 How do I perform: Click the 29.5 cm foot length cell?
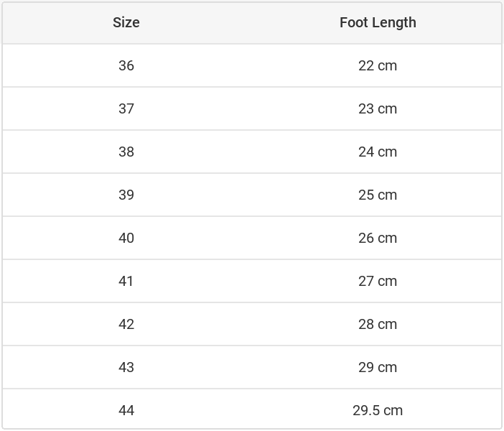[x=378, y=410]
